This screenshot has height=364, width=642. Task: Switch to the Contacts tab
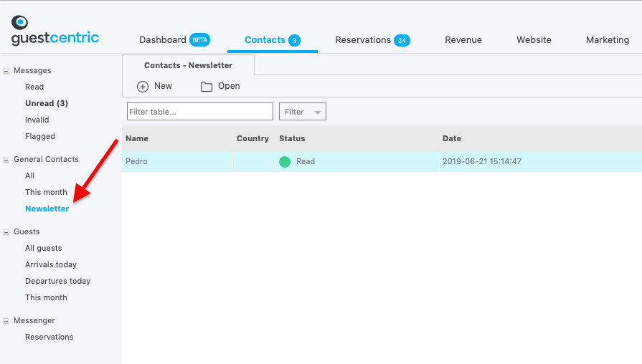pyautogui.click(x=265, y=39)
